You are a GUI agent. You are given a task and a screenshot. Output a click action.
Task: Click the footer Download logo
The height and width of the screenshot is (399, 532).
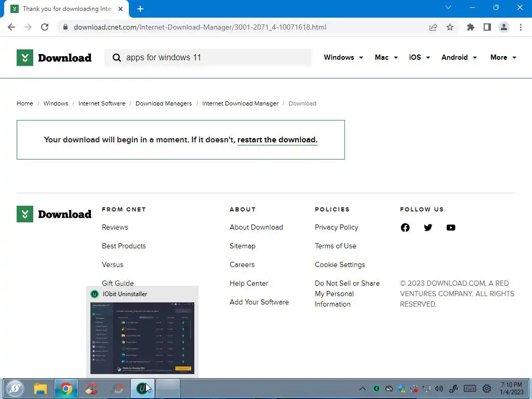click(x=54, y=214)
